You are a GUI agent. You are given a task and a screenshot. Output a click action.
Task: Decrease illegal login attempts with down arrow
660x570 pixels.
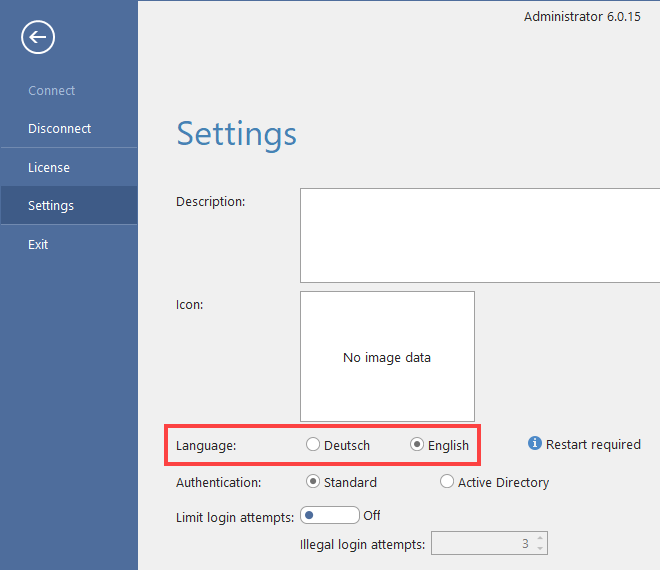tap(540, 549)
